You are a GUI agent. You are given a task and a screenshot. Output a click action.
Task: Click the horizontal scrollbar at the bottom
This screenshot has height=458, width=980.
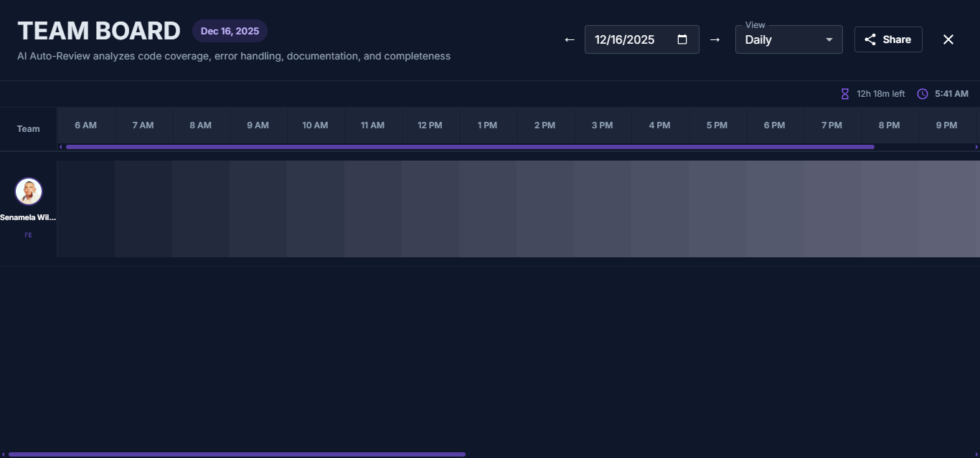click(x=237, y=454)
